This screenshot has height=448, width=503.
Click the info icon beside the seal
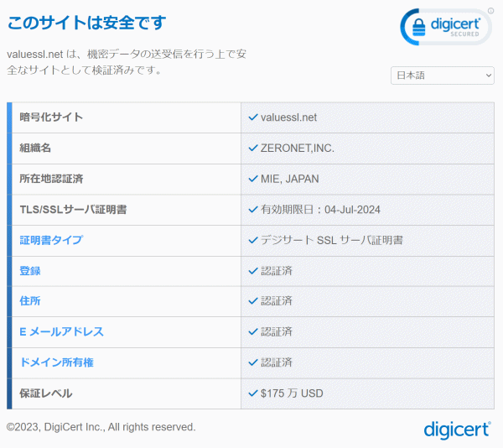coord(490,11)
